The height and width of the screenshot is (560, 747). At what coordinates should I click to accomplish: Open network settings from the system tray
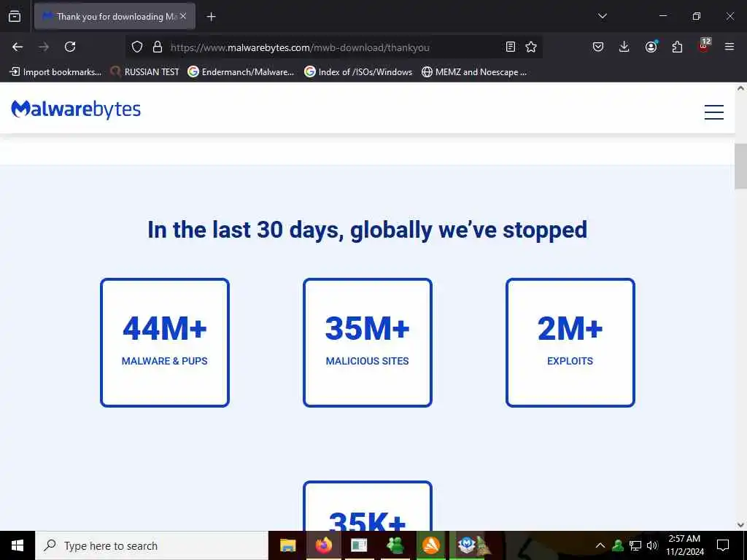(635, 545)
